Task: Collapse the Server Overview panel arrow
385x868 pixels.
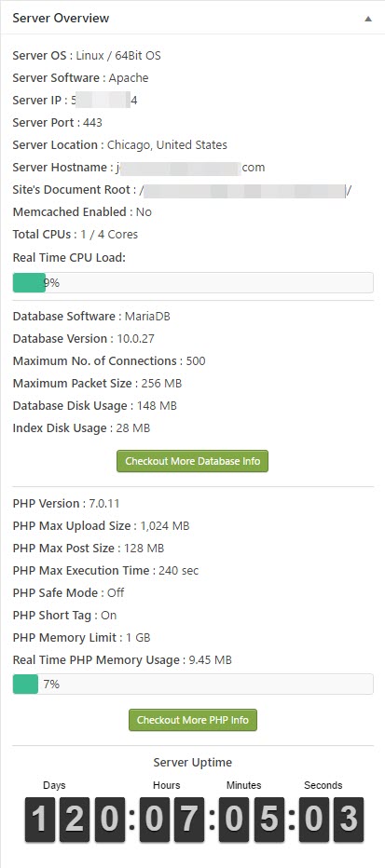Action: 368,19
